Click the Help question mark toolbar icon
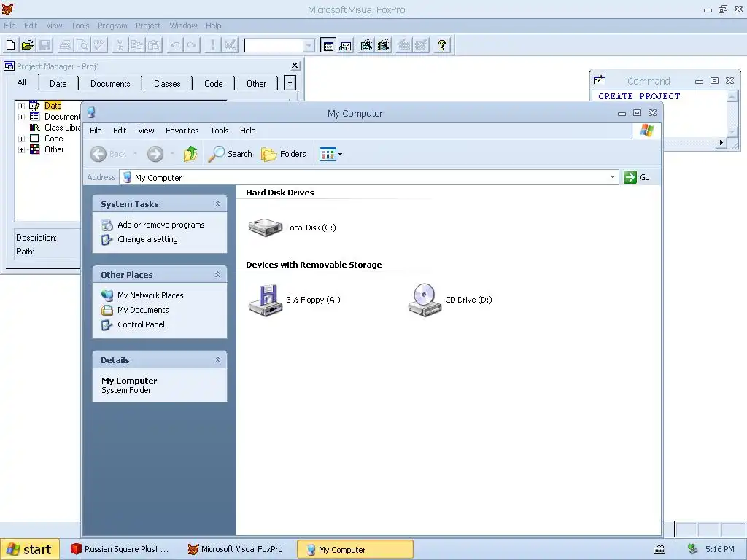The height and width of the screenshot is (560, 747). [442, 45]
